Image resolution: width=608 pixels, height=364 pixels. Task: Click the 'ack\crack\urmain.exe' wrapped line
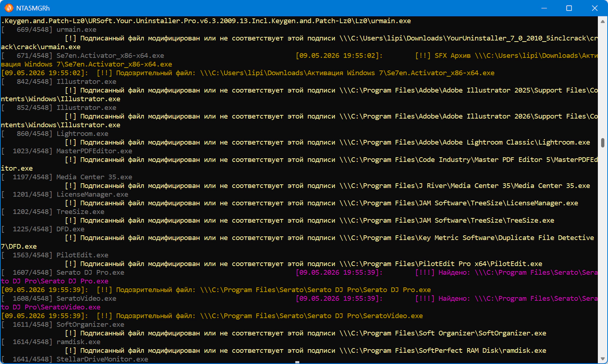coord(41,47)
